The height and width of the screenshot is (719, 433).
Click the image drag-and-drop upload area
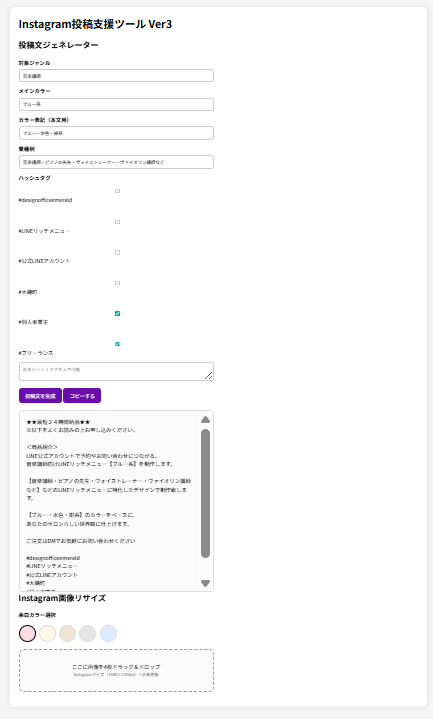pyautogui.click(x=116, y=670)
